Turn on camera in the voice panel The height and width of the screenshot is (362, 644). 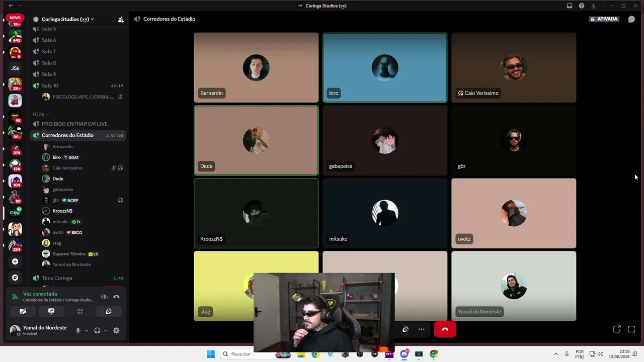(x=23, y=312)
